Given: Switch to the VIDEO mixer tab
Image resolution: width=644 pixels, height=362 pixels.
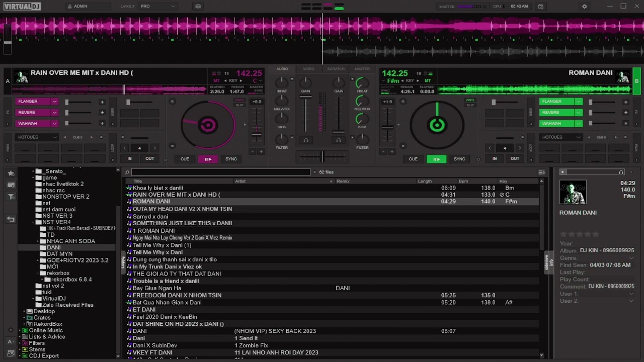Looking at the screenshot, I should pos(308,69).
